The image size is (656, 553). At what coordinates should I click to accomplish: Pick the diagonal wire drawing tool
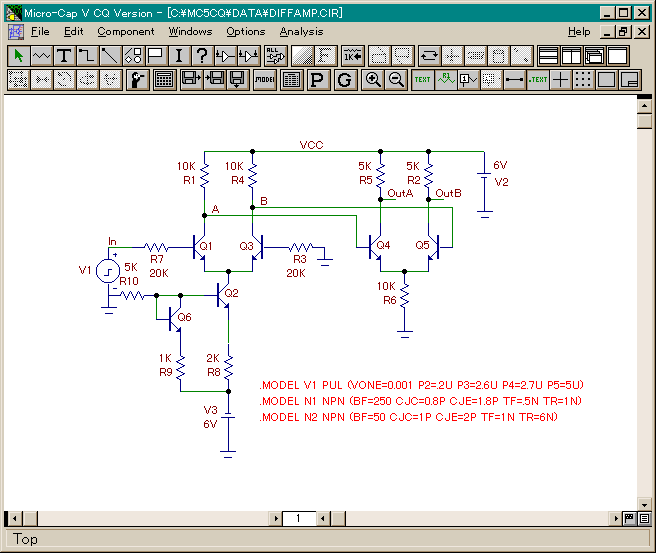(x=110, y=55)
